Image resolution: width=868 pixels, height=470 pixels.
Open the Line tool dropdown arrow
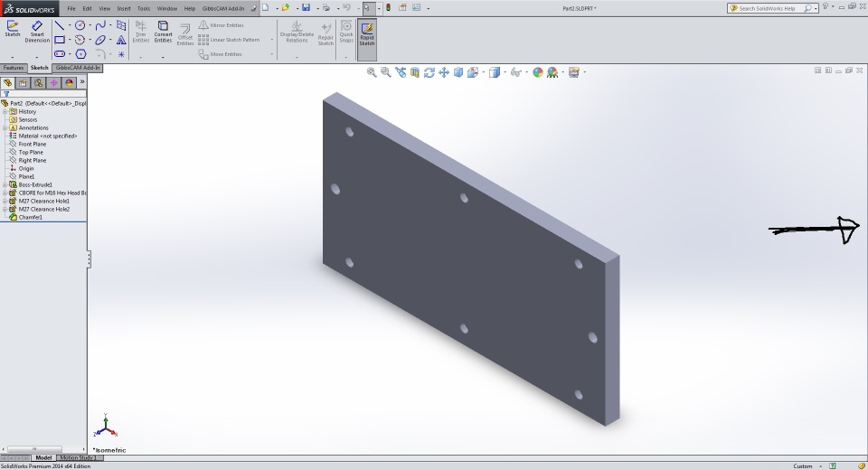tap(70, 25)
